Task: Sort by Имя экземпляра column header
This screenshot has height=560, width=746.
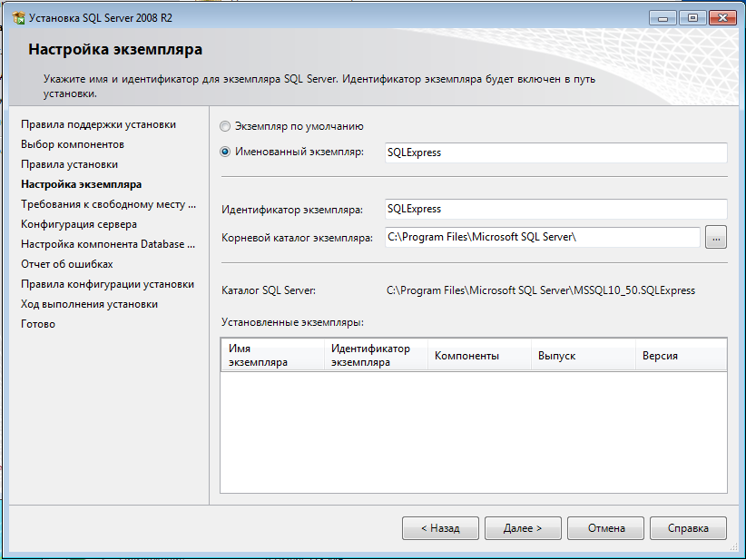Action: pyautogui.click(x=272, y=355)
